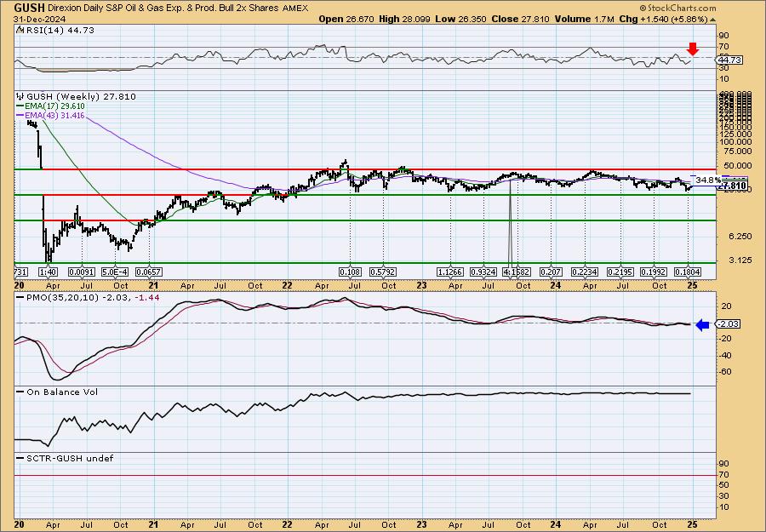Click the up triangle beside the Chg value
The image size is (766, 532).
[x=712, y=20]
